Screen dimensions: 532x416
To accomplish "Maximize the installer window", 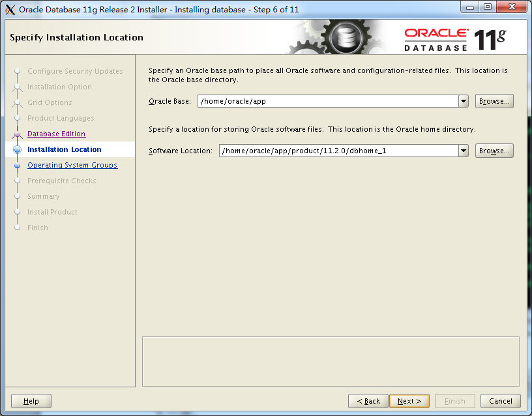I will (487, 7).
